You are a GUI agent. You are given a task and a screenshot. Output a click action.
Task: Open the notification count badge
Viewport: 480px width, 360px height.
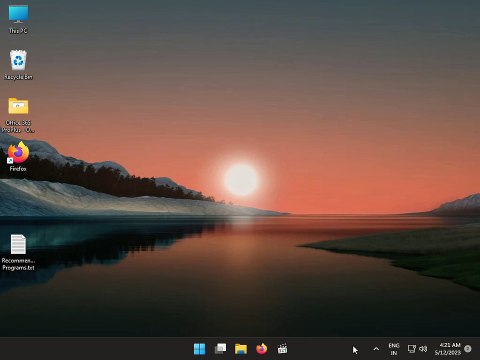point(468,349)
